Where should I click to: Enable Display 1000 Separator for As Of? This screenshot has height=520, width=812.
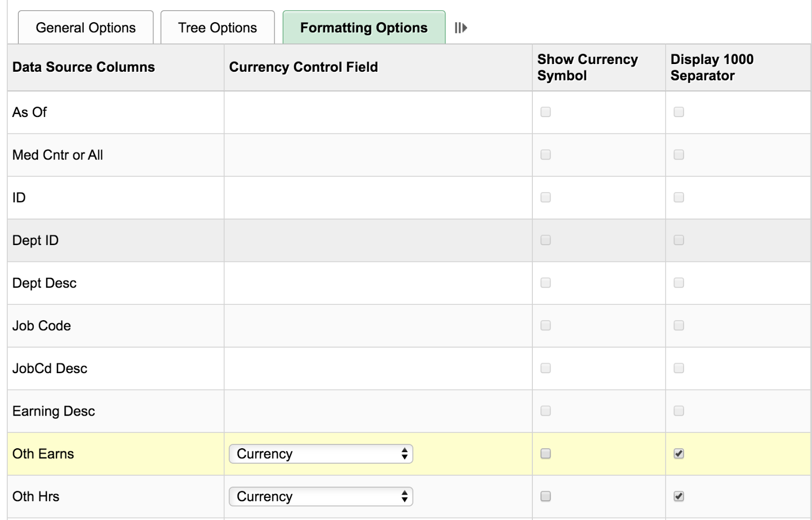click(679, 112)
